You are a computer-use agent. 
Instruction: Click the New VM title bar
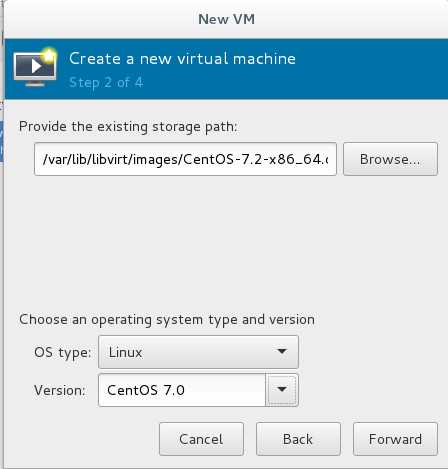pyautogui.click(x=226, y=19)
